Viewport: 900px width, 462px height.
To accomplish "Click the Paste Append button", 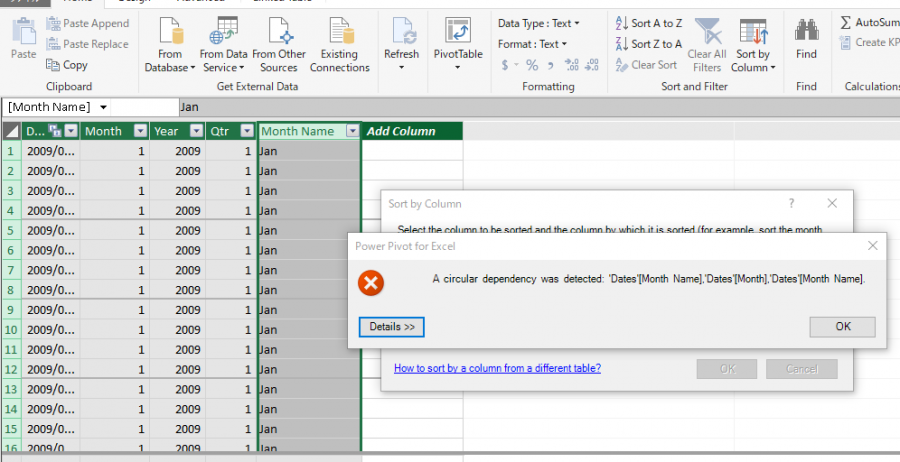I will [87, 24].
